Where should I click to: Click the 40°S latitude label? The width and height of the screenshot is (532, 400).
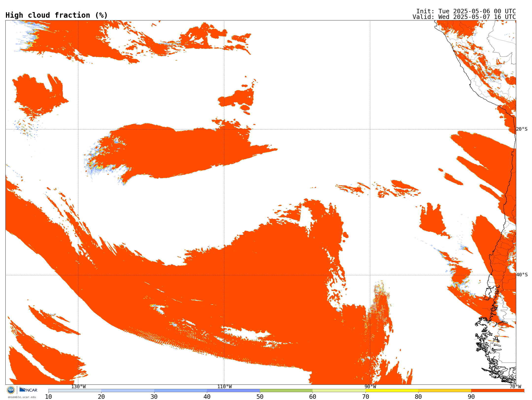(x=522, y=275)
